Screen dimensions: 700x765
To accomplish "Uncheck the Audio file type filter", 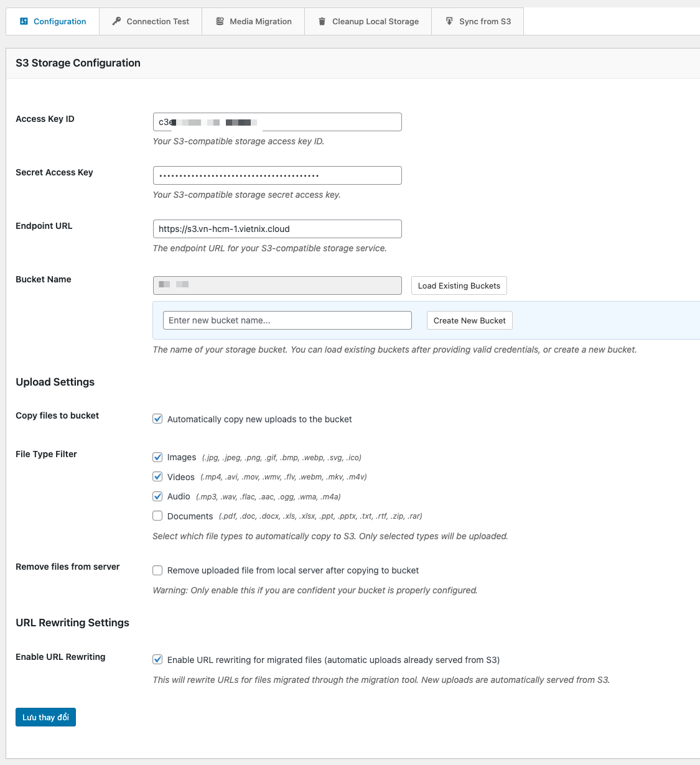I will [x=158, y=496].
